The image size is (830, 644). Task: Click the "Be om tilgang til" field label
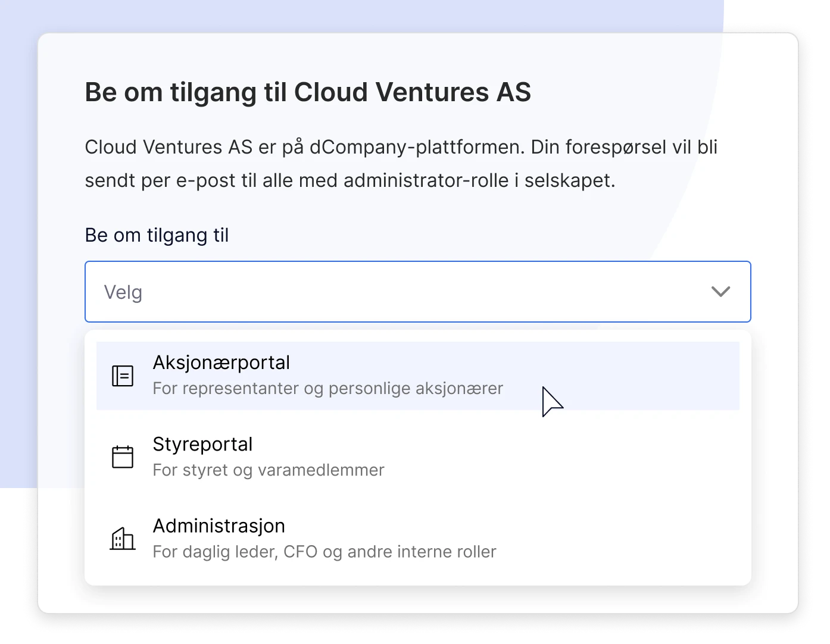157,235
